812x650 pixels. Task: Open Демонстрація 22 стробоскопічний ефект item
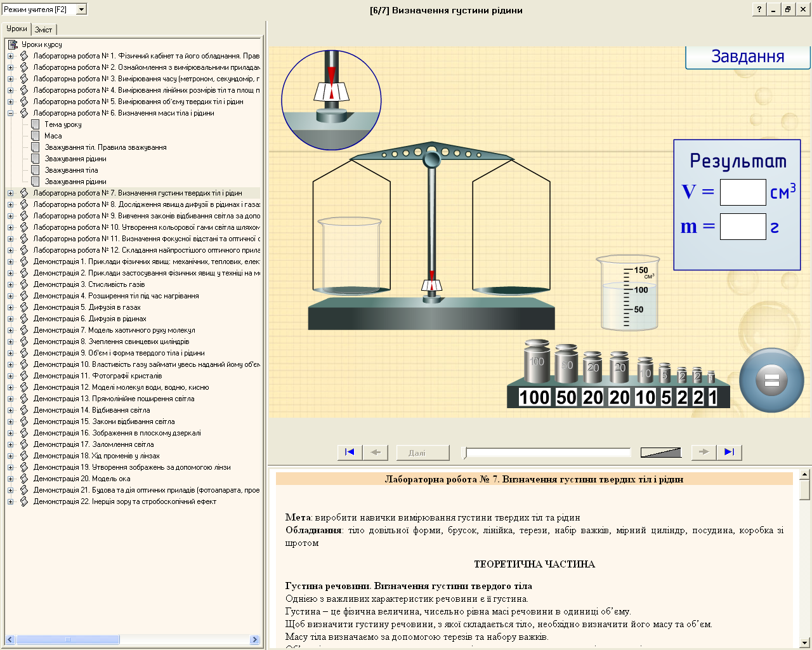[125, 501]
